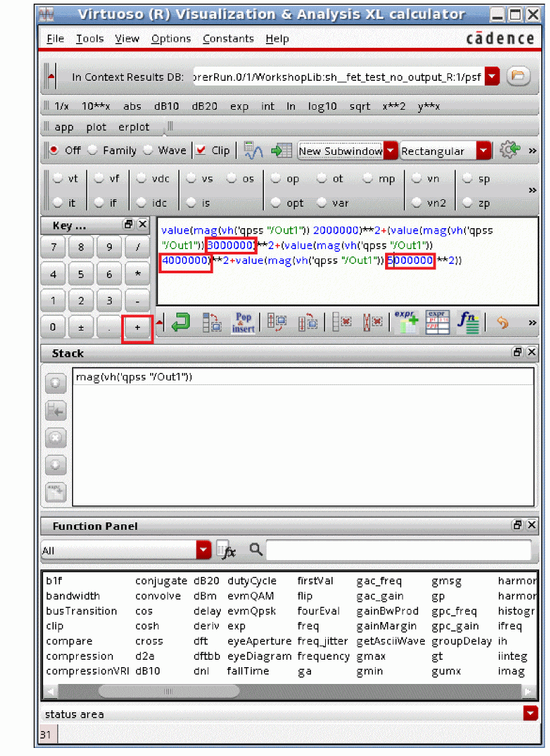This screenshot has width=550, height=756.
Task: Click the buffer toolbar icon left of red-X icons
Action: click(308, 322)
